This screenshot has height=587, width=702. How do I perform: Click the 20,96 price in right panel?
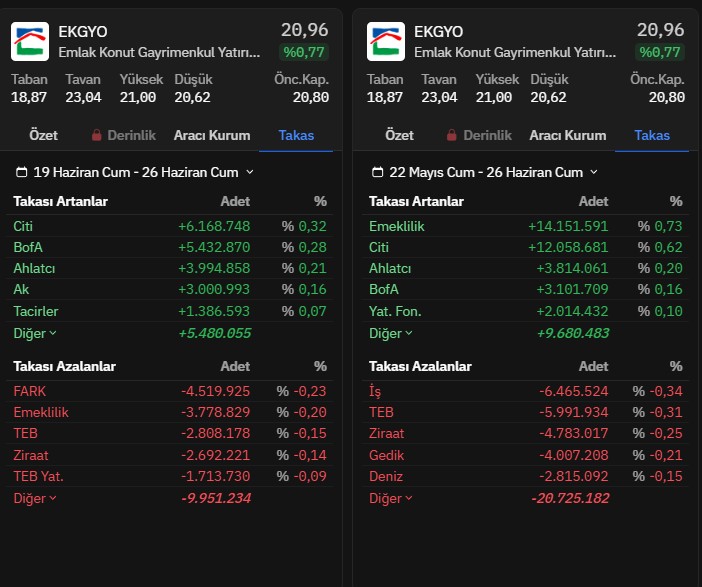(x=660, y=30)
